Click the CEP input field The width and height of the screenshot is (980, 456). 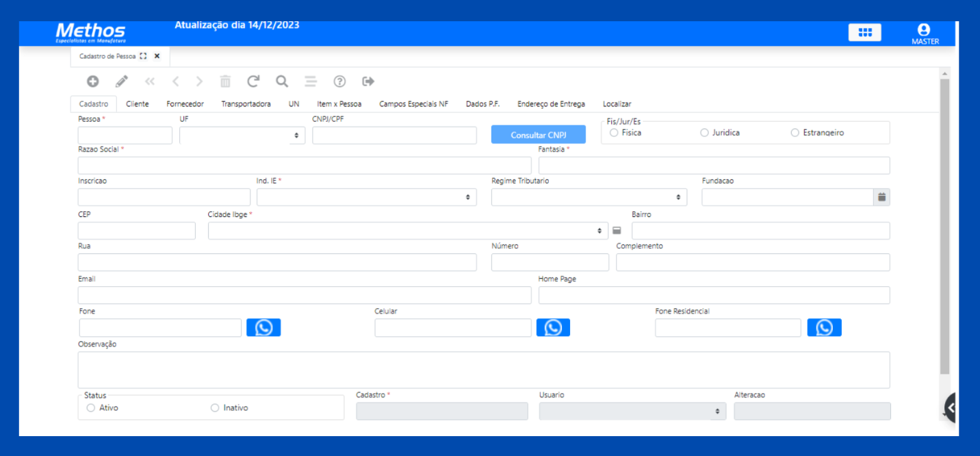137,231
